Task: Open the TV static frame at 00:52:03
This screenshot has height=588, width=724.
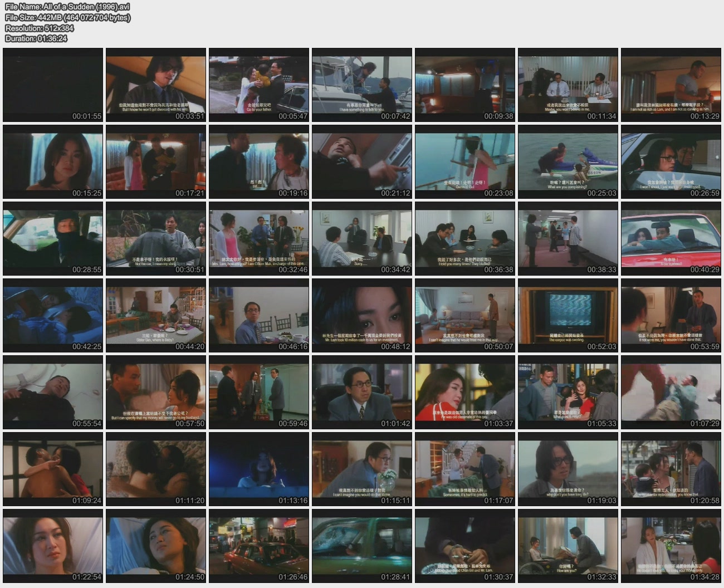Action: point(568,315)
